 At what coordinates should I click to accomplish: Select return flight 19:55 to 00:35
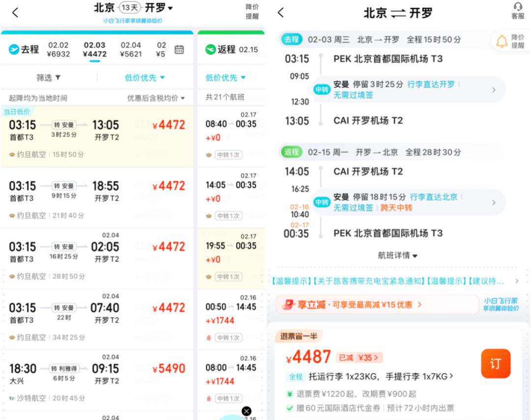coord(231,258)
